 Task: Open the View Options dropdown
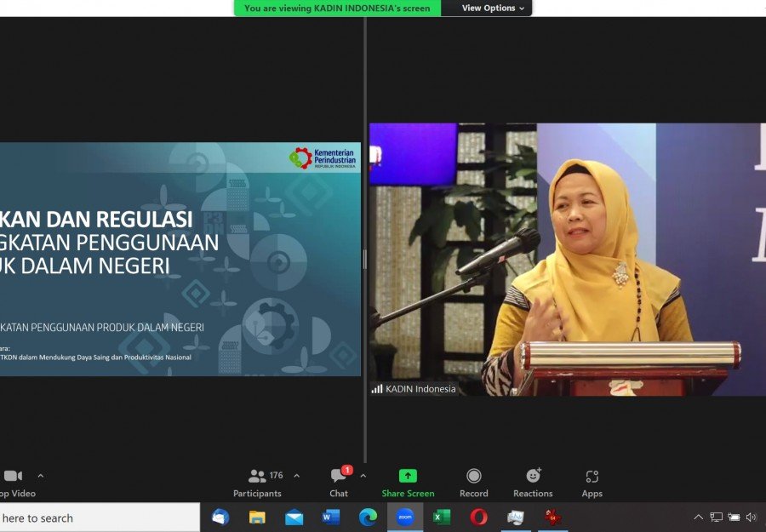[x=494, y=9]
